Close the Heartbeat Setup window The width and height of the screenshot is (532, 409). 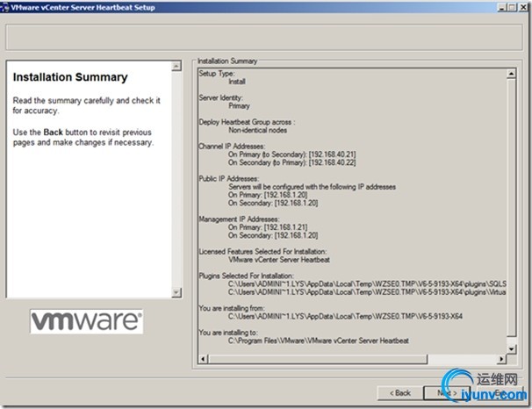523,7
